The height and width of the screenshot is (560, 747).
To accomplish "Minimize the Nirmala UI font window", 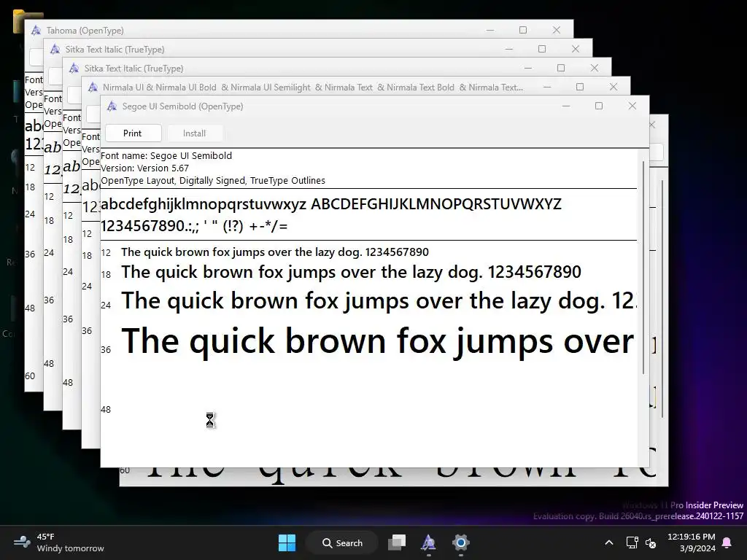I will (547, 87).
